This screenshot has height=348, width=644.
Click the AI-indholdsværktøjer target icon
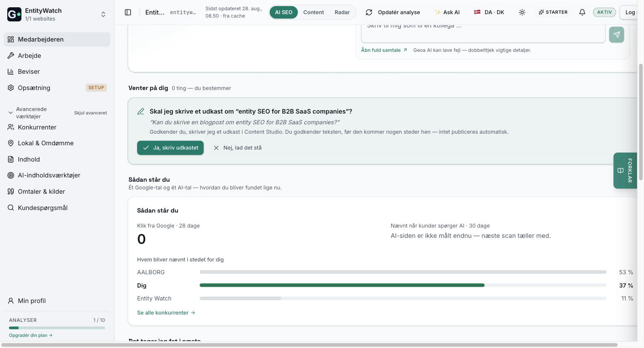(11, 175)
